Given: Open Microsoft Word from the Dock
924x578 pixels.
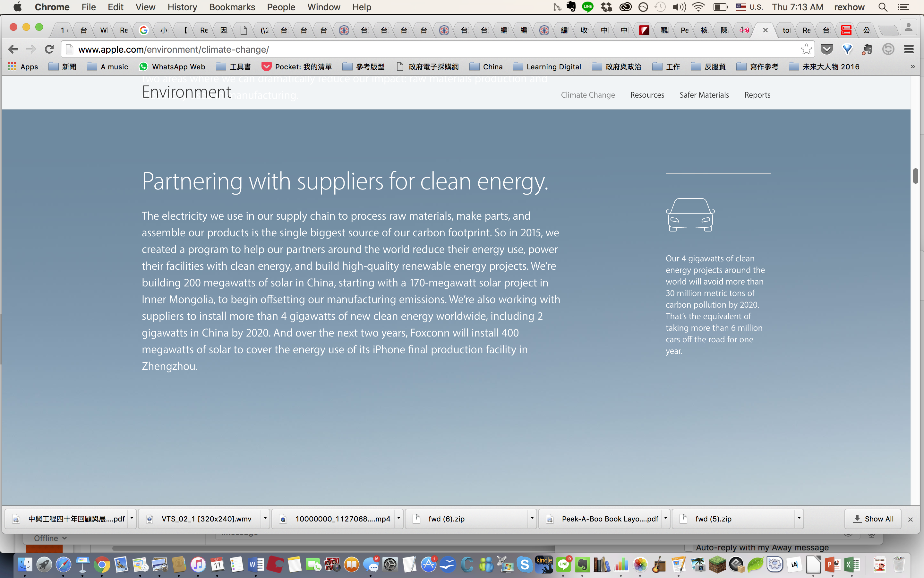Looking at the screenshot, I should (x=256, y=565).
